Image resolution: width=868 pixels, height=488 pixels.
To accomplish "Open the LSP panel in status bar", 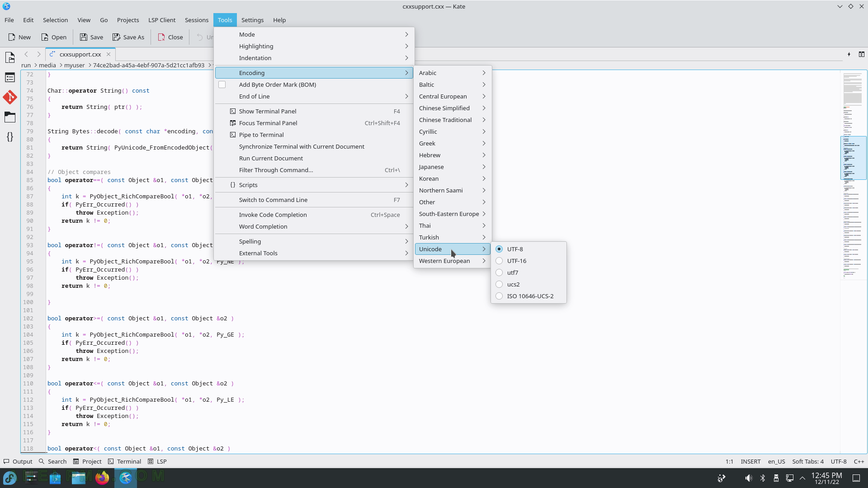I will [x=157, y=461].
